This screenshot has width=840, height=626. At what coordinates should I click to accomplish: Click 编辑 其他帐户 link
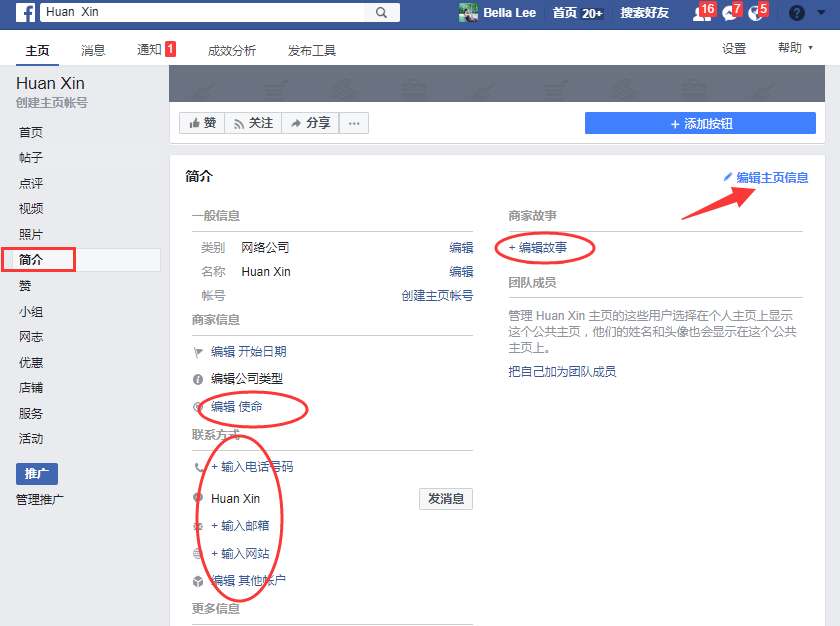point(248,580)
